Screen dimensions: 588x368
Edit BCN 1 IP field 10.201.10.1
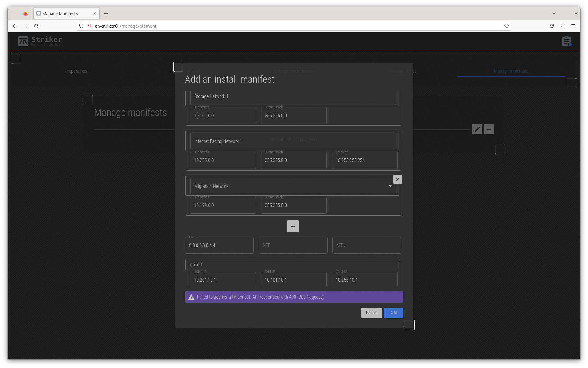pyautogui.click(x=223, y=280)
